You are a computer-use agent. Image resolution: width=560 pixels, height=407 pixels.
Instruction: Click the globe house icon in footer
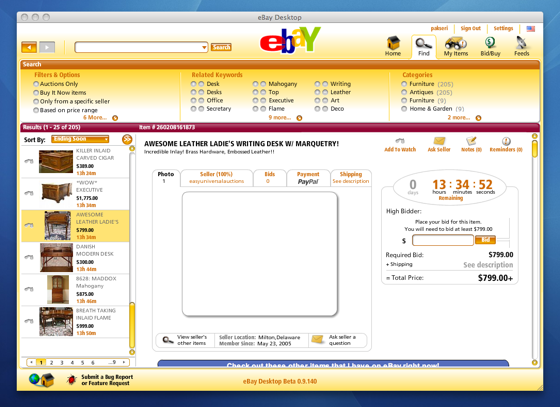(42, 380)
